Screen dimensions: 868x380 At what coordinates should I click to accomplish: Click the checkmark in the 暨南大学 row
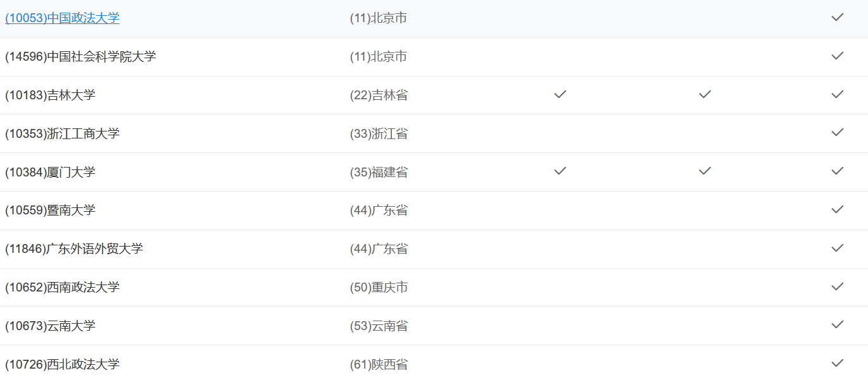[x=837, y=210]
